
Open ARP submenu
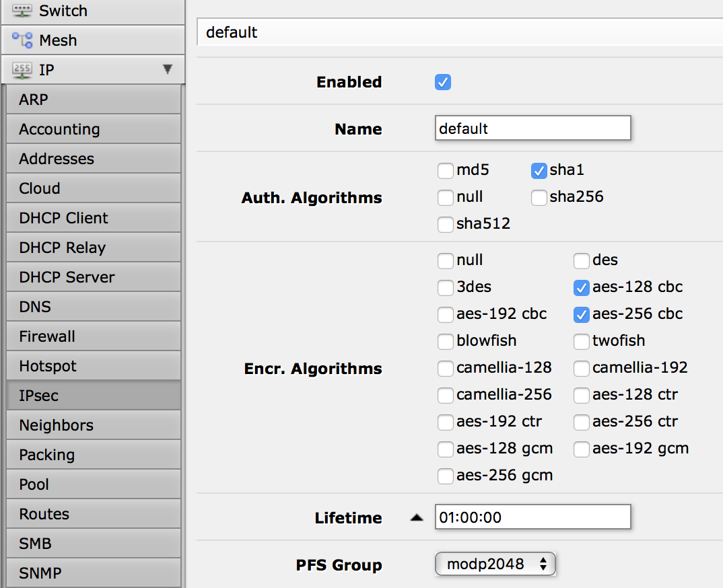point(94,99)
